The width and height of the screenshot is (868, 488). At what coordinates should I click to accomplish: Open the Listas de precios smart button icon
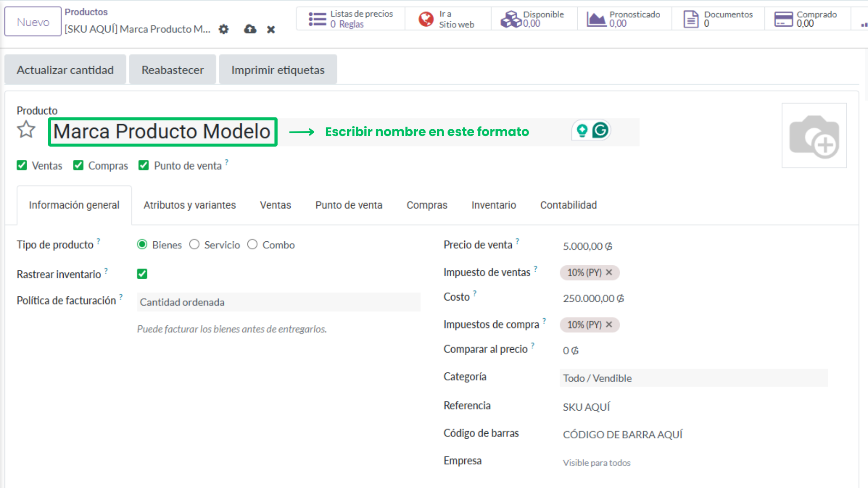tap(317, 19)
